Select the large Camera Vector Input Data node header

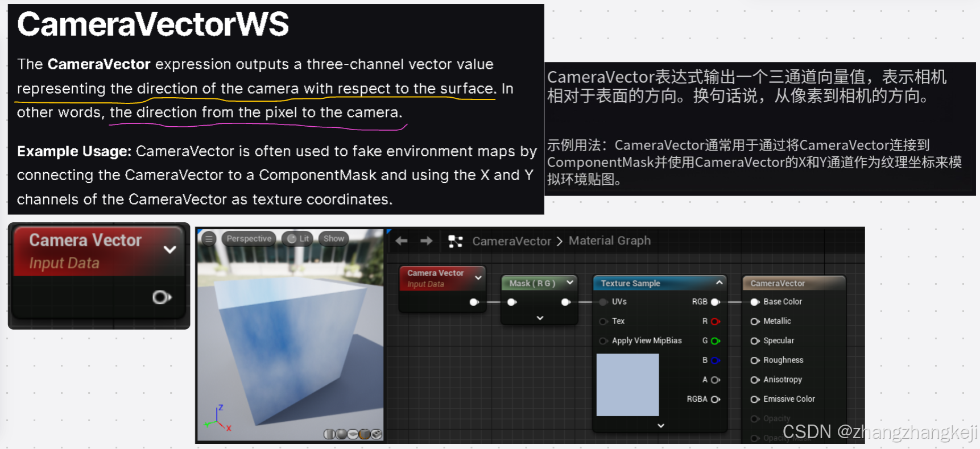tap(99, 252)
